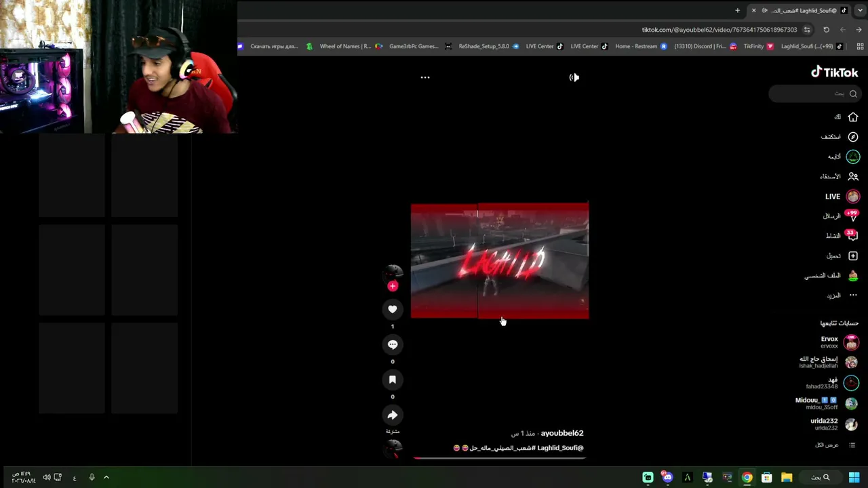Open followed account urida232
Image resolution: width=868 pixels, height=488 pixels.
tap(835, 424)
